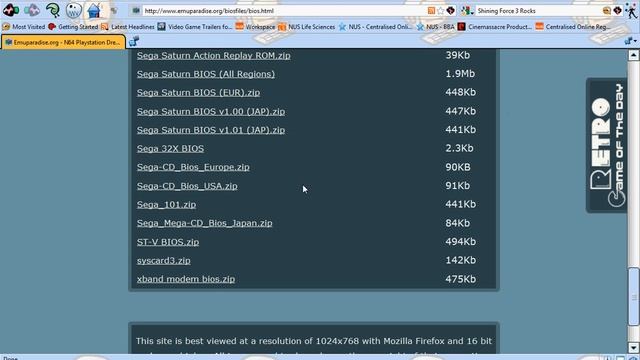The height and width of the screenshot is (360, 640).
Task: Open the search engine selector dropdown
Action: point(467,11)
